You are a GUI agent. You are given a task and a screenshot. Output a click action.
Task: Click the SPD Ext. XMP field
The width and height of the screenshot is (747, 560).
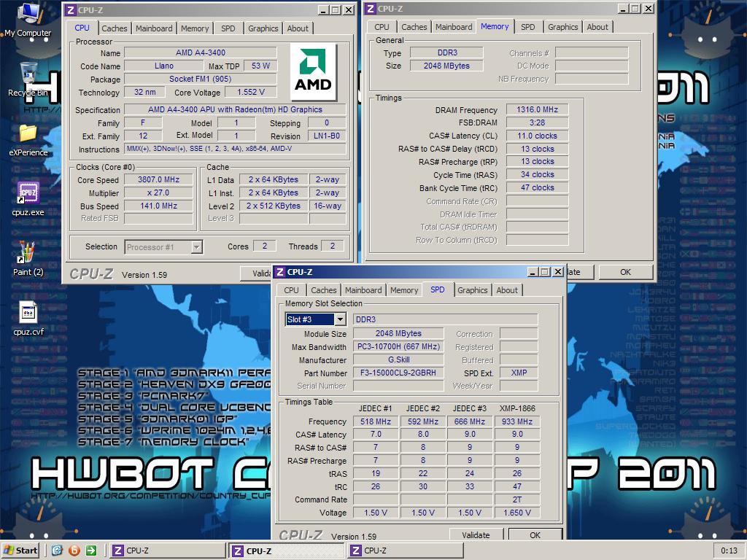519,373
